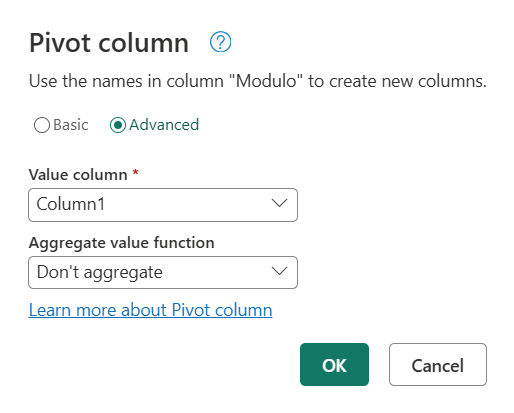The image size is (514, 413).
Task: Dismiss the dialog with the Cancel button
Action: coord(438,364)
